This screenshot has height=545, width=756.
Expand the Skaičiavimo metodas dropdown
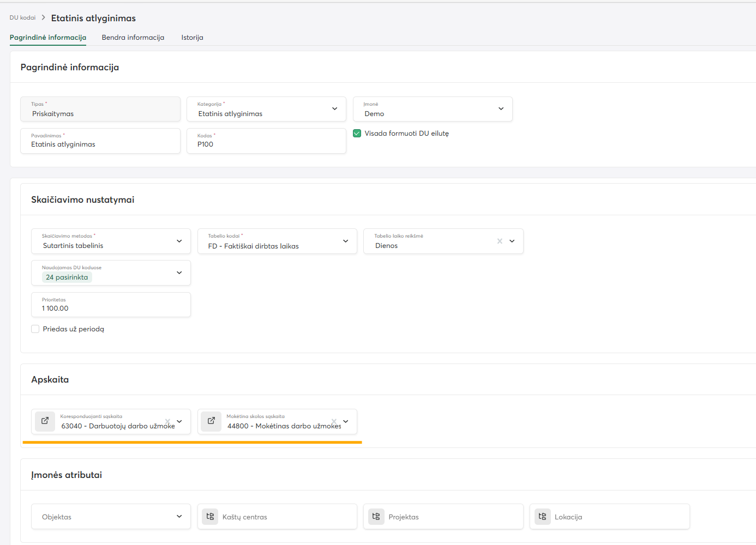pyautogui.click(x=179, y=241)
